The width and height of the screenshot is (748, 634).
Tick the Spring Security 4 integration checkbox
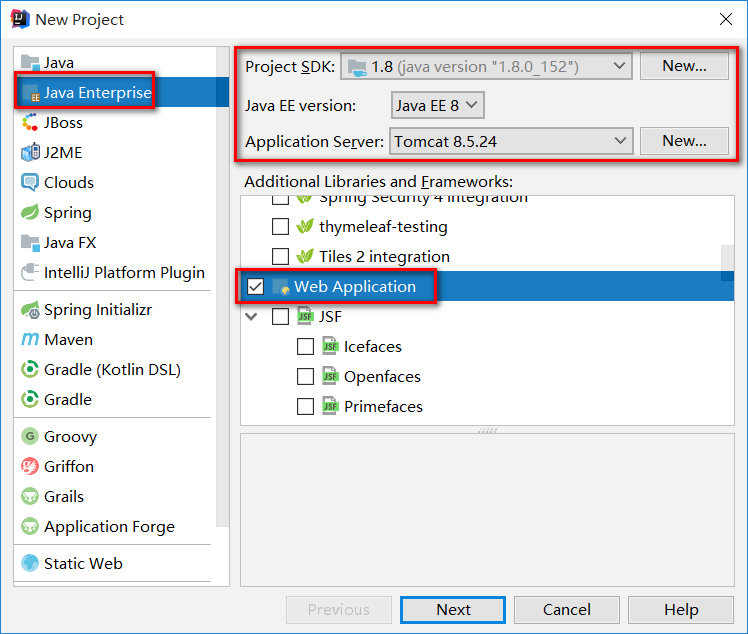pos(280,200)
